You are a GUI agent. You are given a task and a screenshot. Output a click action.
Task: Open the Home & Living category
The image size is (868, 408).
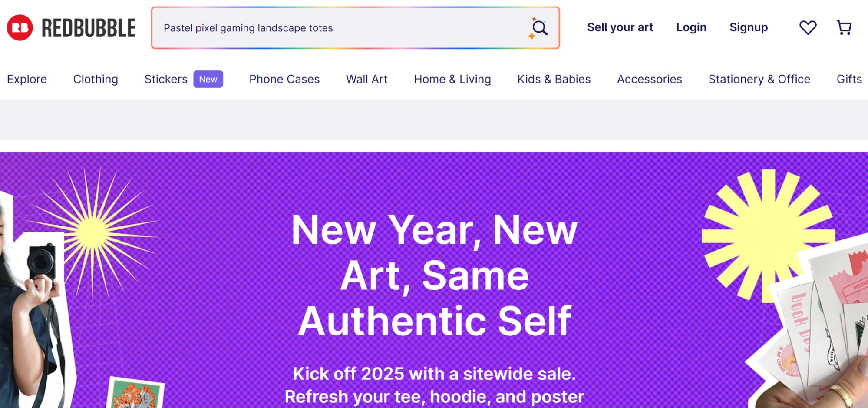452,79
